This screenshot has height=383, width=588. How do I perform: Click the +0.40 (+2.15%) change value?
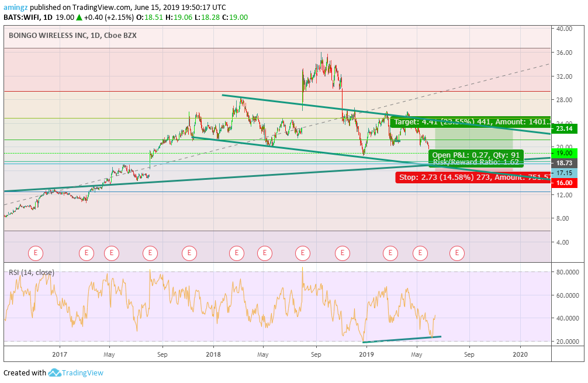pyautogui.click(x=109, y=18)
